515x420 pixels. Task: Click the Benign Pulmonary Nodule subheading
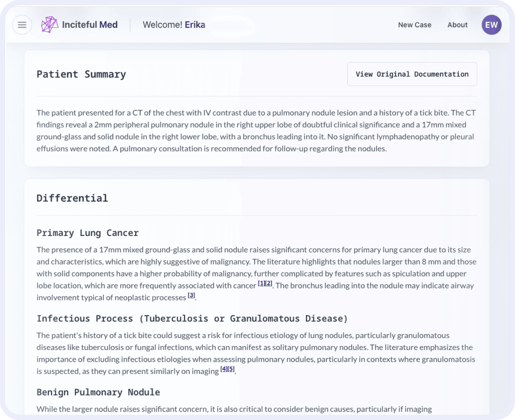coord(98,392)
